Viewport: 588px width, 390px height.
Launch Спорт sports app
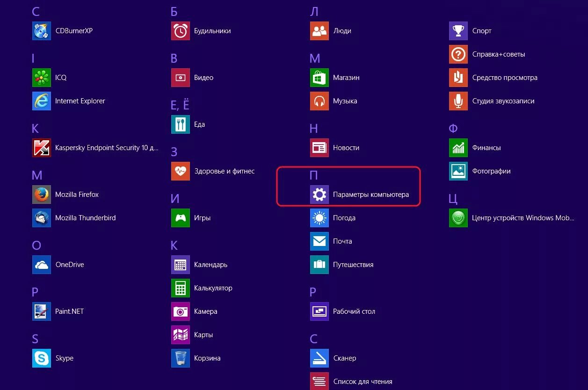458,31
